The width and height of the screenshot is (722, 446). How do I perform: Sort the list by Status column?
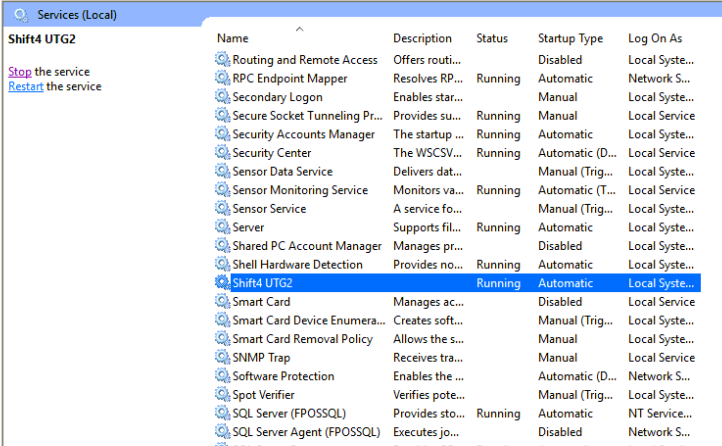point(492,39)
